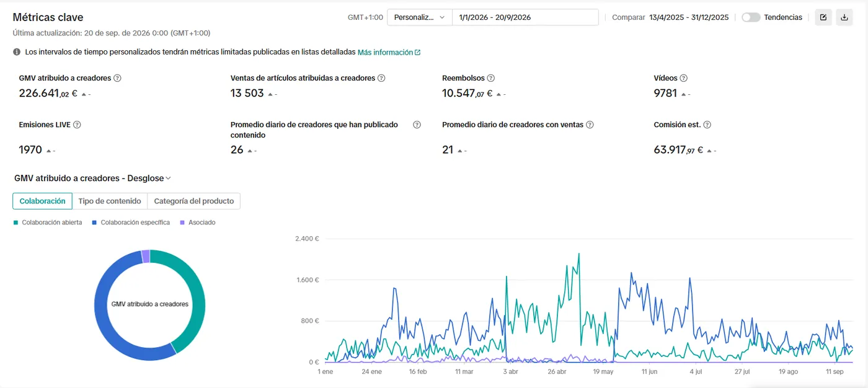The image size is (868, 388).
Task: Click help icon next to Ventas de artículos
Action: point(382,78)
